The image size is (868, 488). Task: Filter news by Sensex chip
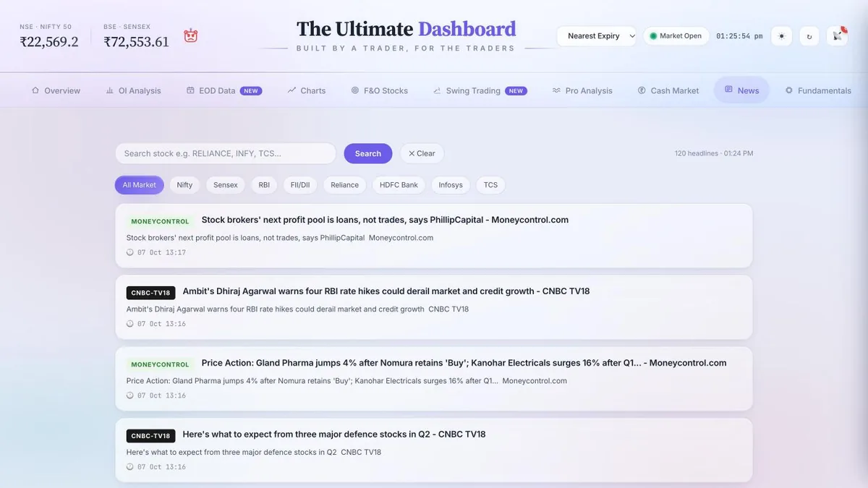pos(226,185)
